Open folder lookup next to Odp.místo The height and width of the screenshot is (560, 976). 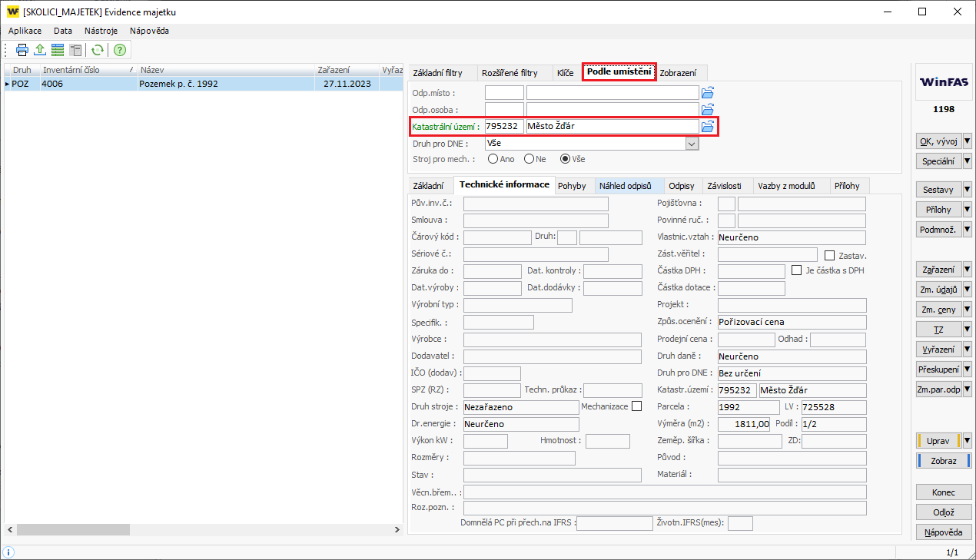coord(708,92)
